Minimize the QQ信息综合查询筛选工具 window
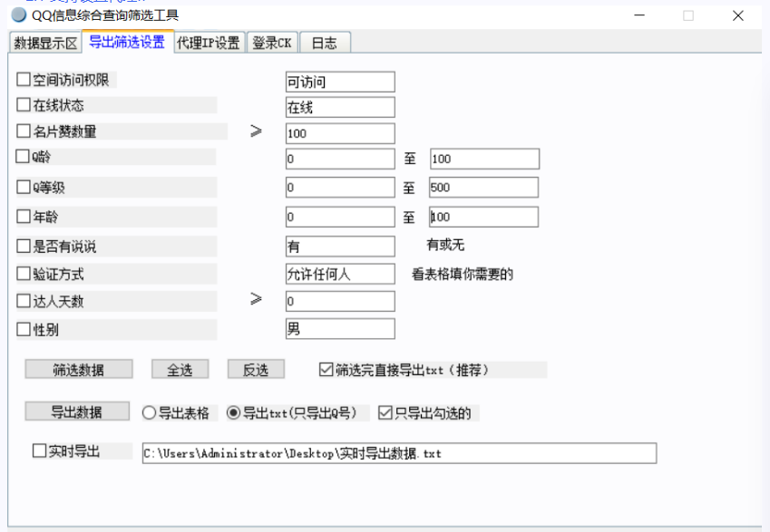The width and height of the screenshot is (770, 532). 639,15
